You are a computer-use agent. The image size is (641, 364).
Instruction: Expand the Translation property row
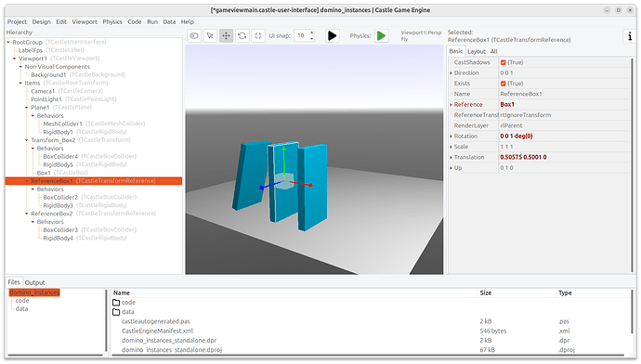[451, 157]
